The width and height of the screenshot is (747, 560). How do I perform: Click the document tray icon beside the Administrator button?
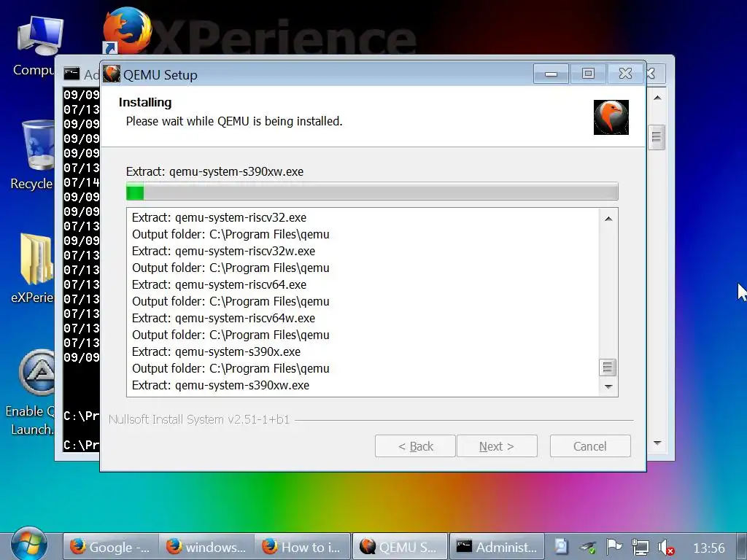(x=562, y=547)
